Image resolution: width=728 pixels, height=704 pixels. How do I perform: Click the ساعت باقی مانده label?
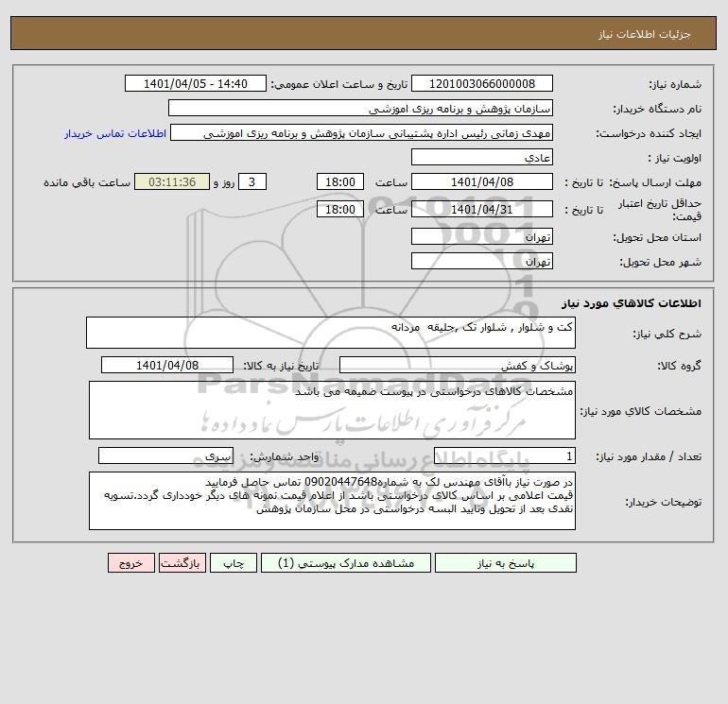point(87,182)
